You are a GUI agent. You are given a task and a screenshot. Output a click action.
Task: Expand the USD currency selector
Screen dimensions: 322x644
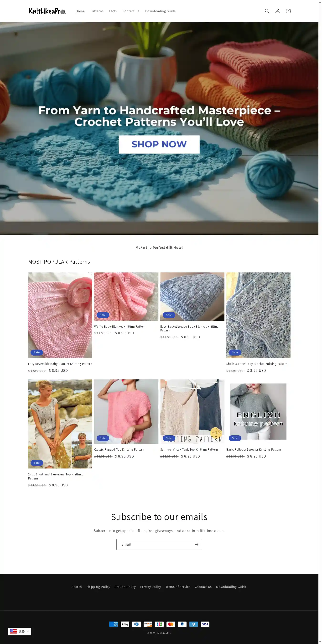tap(20, 631)
